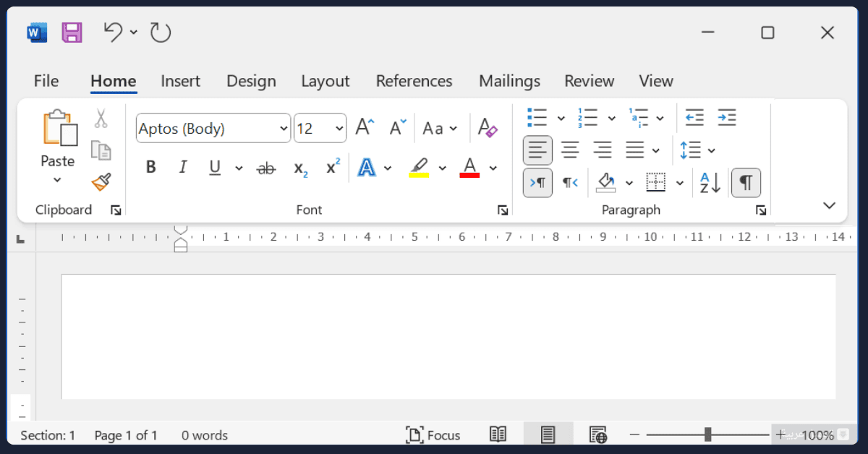Align text to the right
This screenshot has width=868, height=454.
pyautogui.click(x=603, y=150)
